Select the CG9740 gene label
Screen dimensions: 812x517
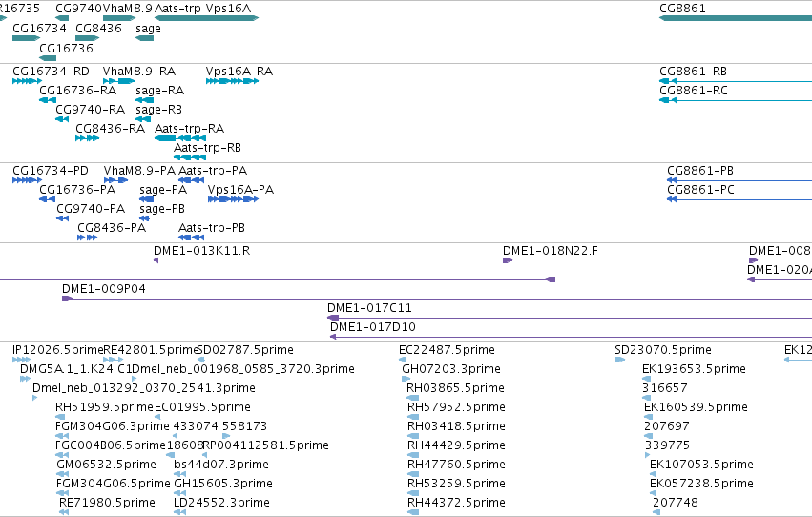pos(78,9)
